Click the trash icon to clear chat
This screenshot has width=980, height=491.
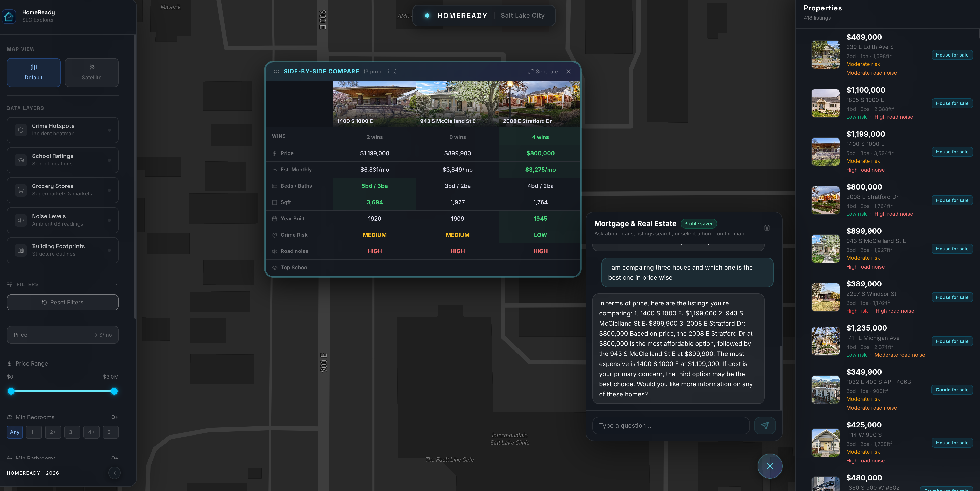coord(767,228)
